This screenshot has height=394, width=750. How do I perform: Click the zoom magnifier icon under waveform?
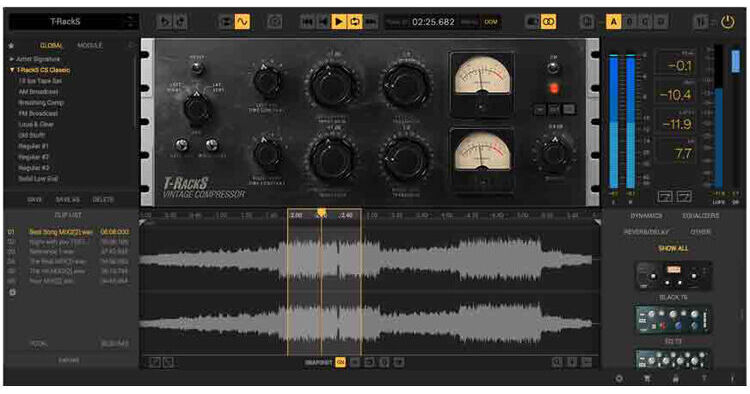[557, 362]
